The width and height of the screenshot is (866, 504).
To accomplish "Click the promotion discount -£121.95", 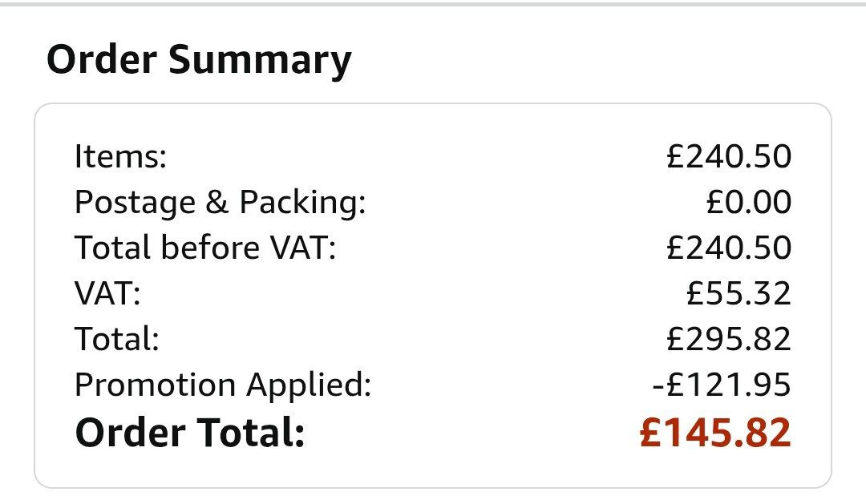I will (x=721, y=385).
